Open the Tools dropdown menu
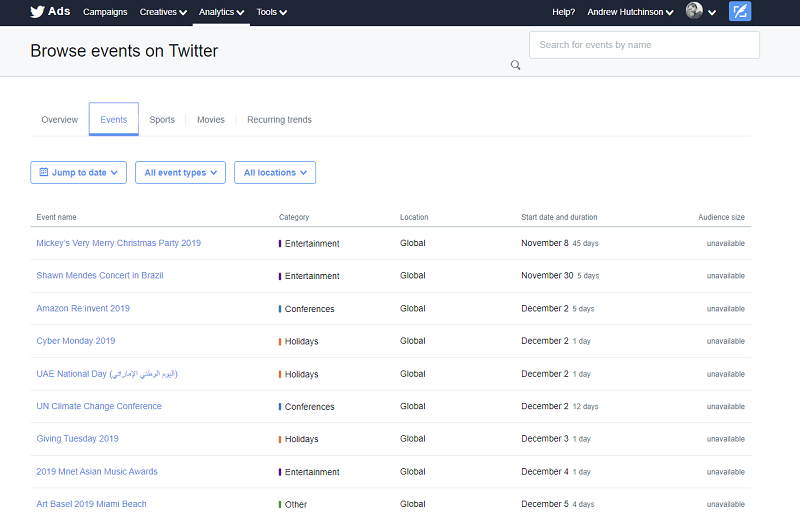 tap(271, 12)
